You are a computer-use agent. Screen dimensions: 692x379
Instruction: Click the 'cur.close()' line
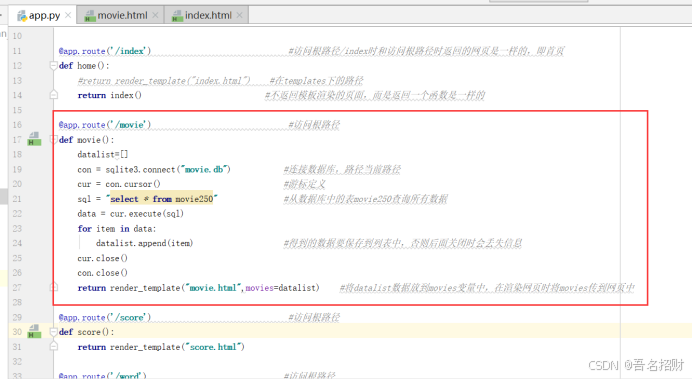[x=102, y=258]
